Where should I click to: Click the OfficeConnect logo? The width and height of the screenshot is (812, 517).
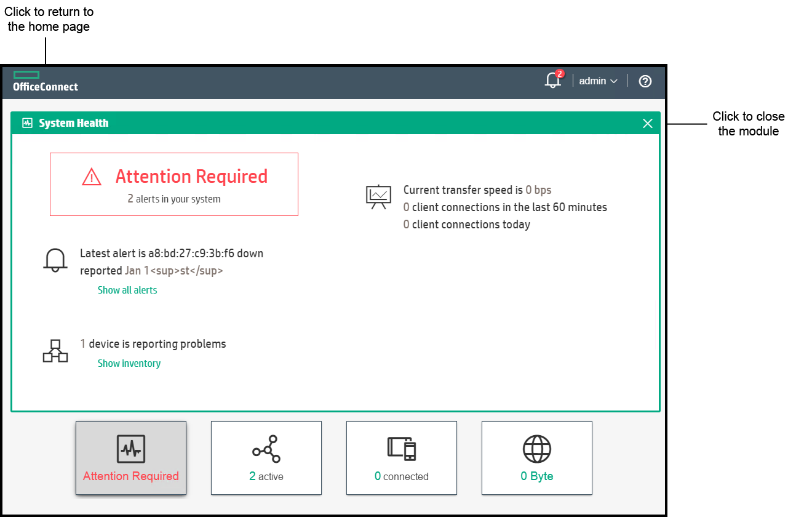45,81
